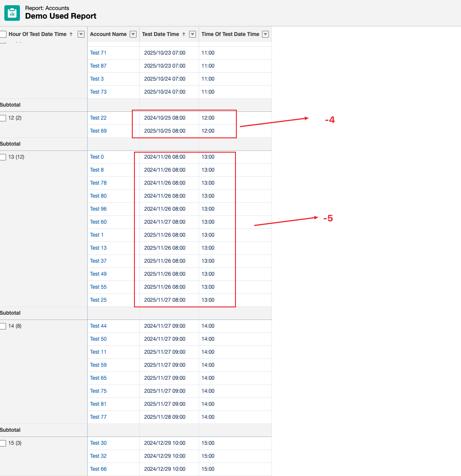Toggle select-all checkbox in header row

click(x=3, y=34)
